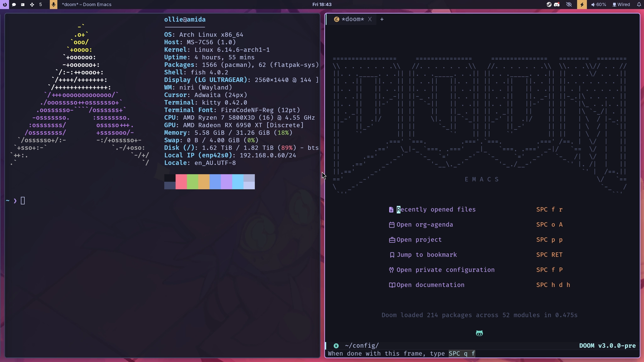644x362 pixels.
Task: Click the Evil normal-state modeline indicator
Action: (336, 346)
